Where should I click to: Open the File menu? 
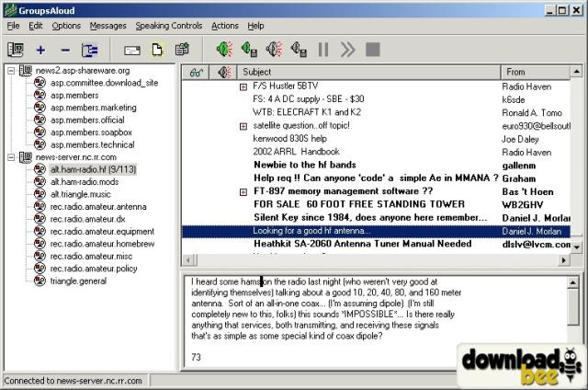pyautogui.click(x=13, y=26)
